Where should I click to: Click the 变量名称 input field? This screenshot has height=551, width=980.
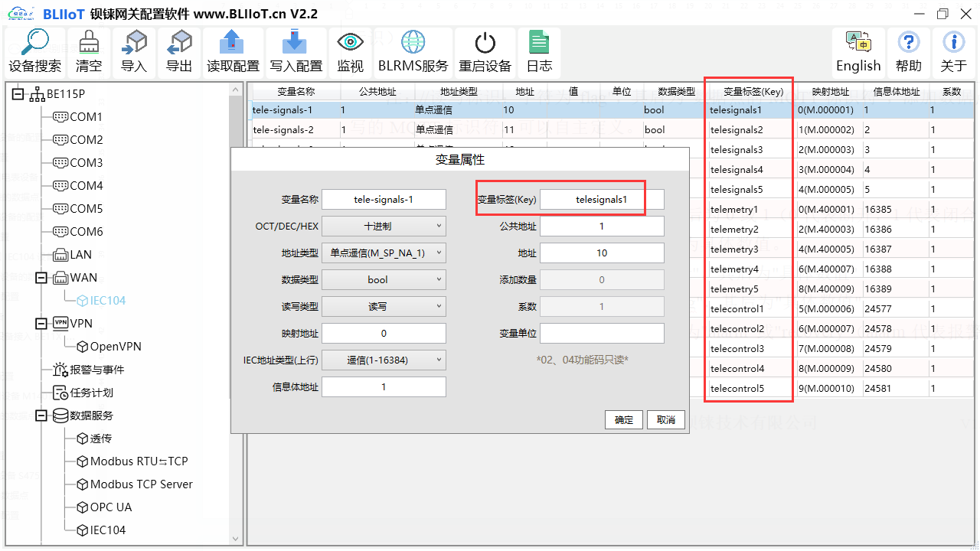(384, 200)
